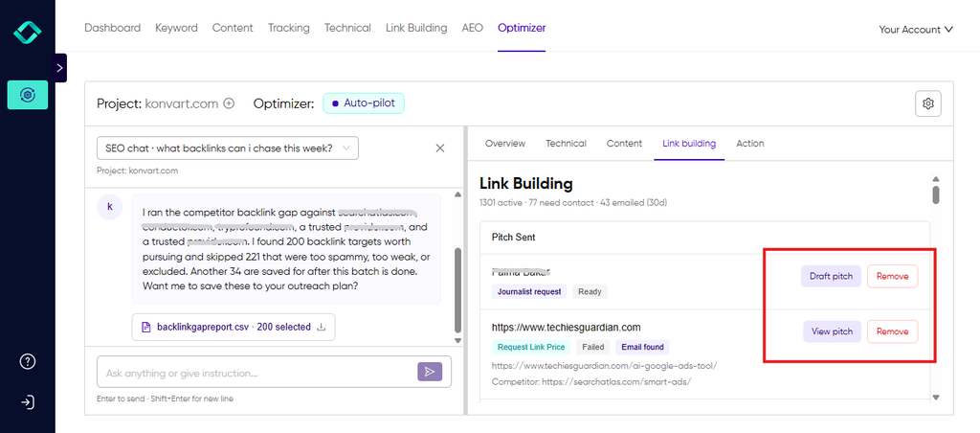Remove the Journalist request entry
The image size is (980, 433).
pos(892,276)
